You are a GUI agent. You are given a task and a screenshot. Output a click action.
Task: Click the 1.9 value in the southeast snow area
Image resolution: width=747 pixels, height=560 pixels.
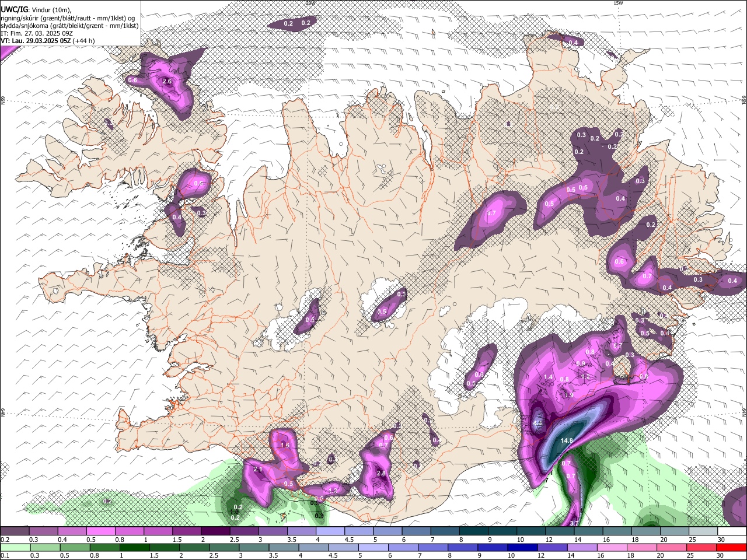569,395
